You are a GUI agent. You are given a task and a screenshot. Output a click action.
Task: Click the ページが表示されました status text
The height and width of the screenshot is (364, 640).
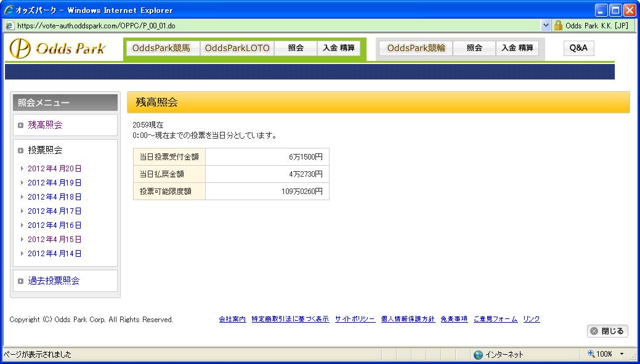tap(38, 354)
